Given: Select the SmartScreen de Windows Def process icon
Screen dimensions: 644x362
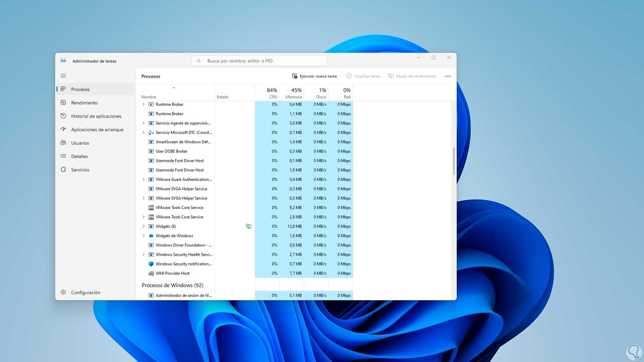Looking at the screenshot, I should [151, 142].
